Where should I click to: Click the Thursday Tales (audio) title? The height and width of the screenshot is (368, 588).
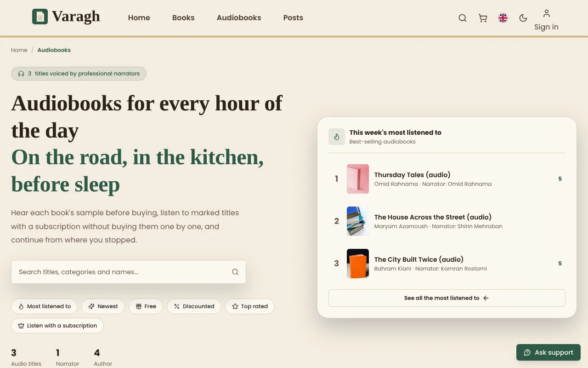click(x=412, y=175)
